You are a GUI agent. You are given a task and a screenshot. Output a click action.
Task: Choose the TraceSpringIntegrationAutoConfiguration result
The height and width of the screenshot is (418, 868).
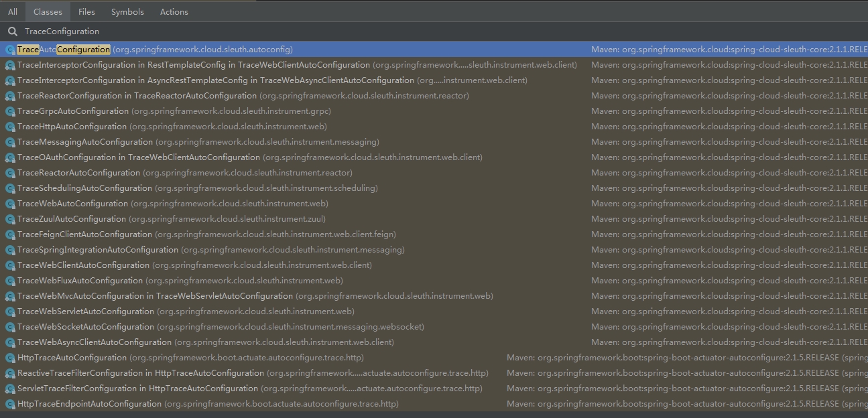point(434,250)
